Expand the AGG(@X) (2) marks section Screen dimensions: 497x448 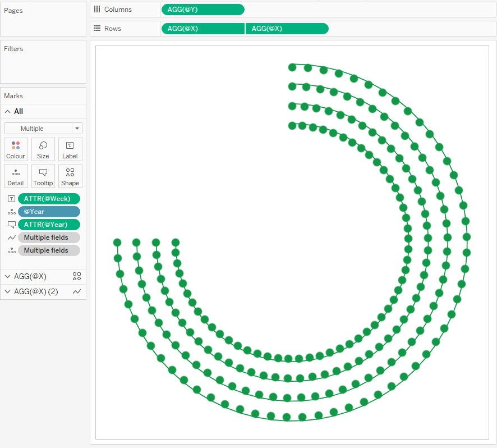[8, 291]
